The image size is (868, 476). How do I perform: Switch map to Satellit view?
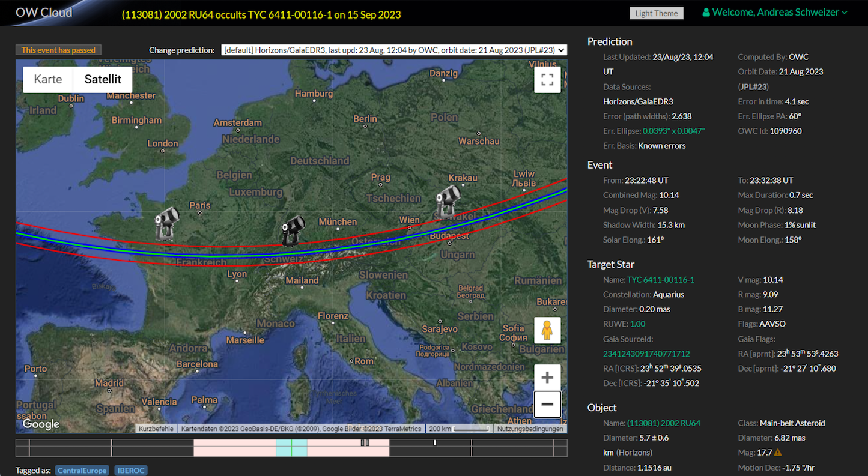click(103, 79)
